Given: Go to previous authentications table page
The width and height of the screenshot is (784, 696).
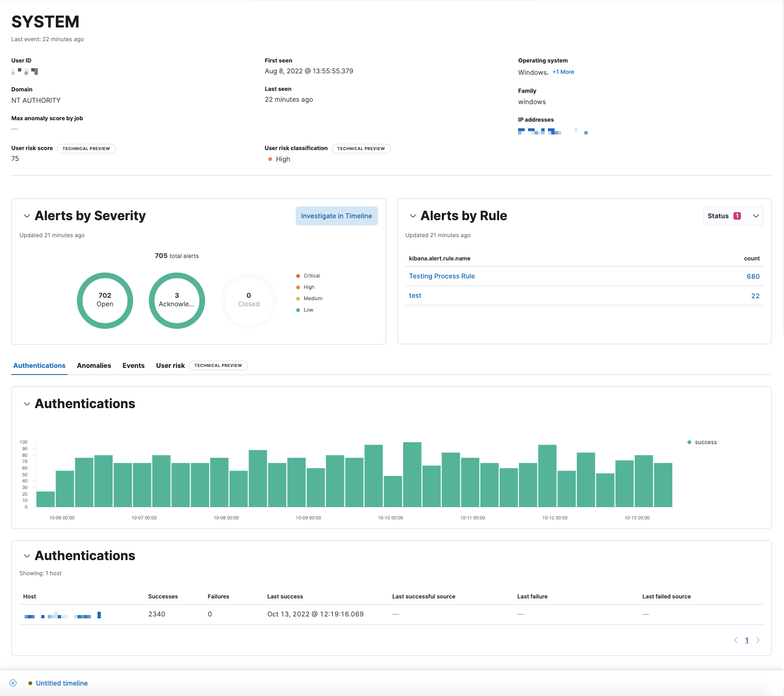Looking at the screenshot, I should (736, 640).
